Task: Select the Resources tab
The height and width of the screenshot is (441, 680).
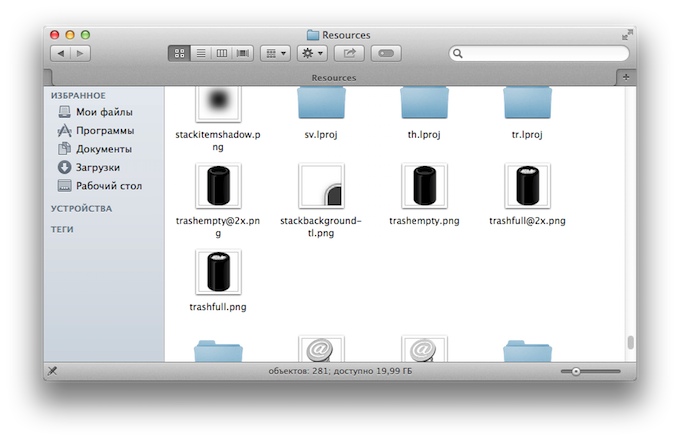Action: coord(332,76)
